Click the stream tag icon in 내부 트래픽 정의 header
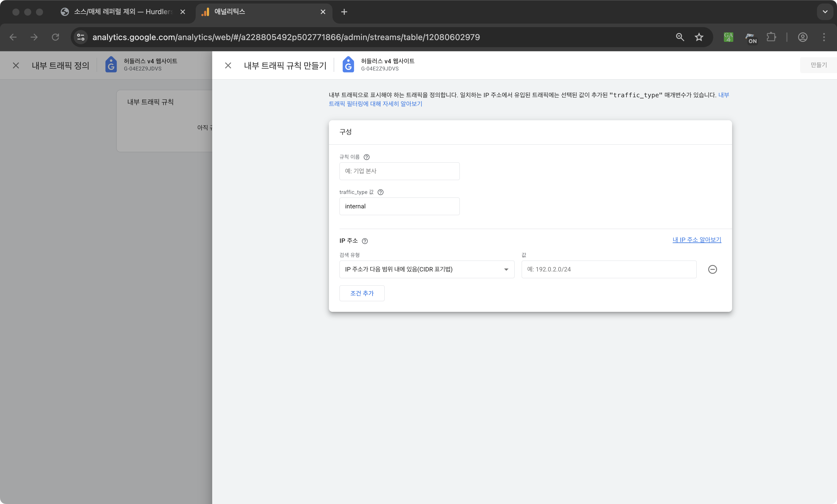 point(111,65)
